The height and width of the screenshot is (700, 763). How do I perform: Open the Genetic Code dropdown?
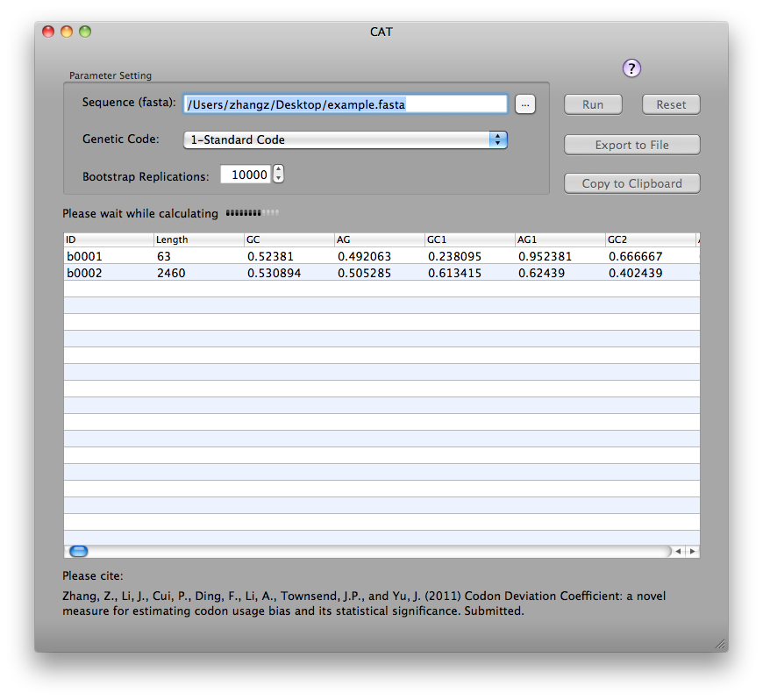coord(346,139)
